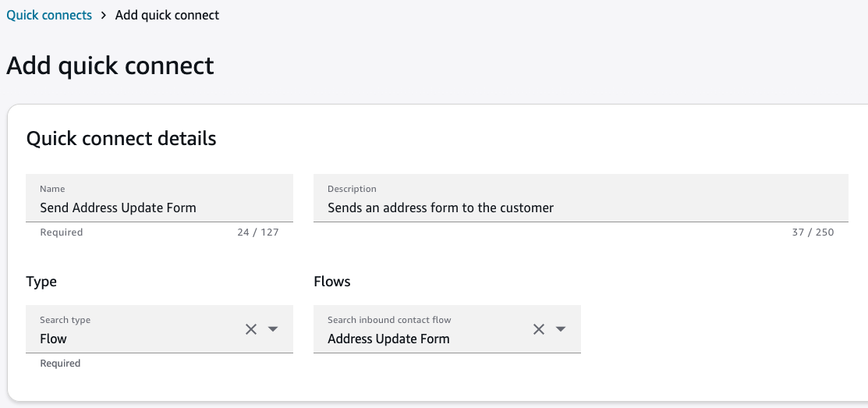Click the Quick connect details heading
The height and width of the screenshot is (408, 868).
[x=122, y=139]
